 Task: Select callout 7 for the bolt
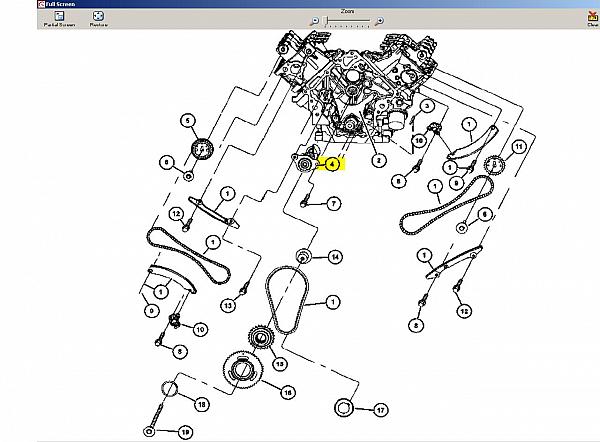point(334,204)
